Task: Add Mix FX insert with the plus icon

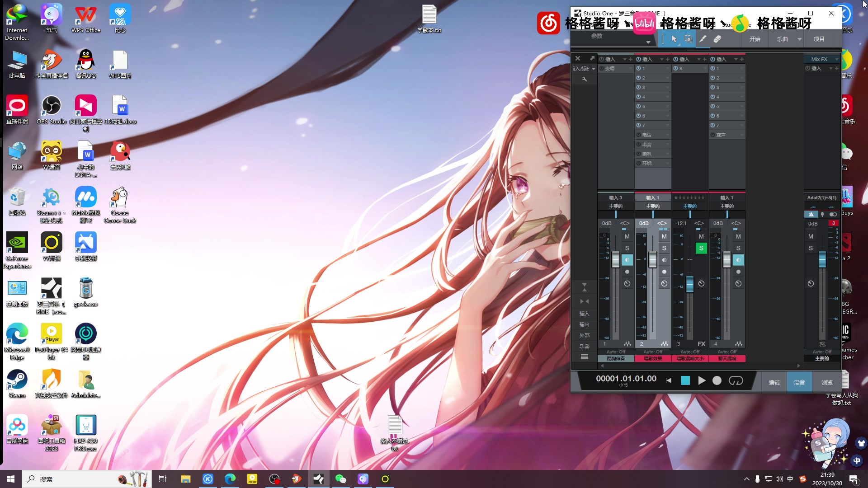Action: pyautogui.click(x=837, y=68)
